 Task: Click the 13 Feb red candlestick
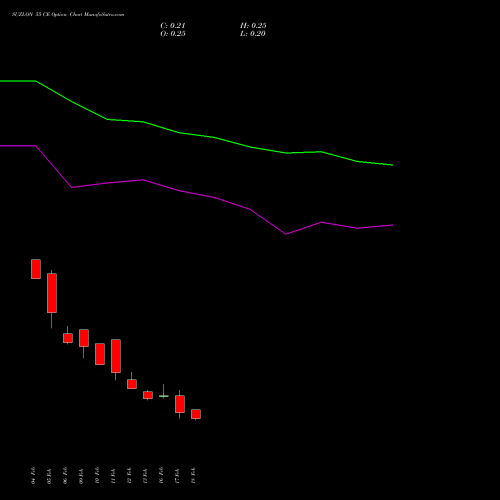pos(148,395)
